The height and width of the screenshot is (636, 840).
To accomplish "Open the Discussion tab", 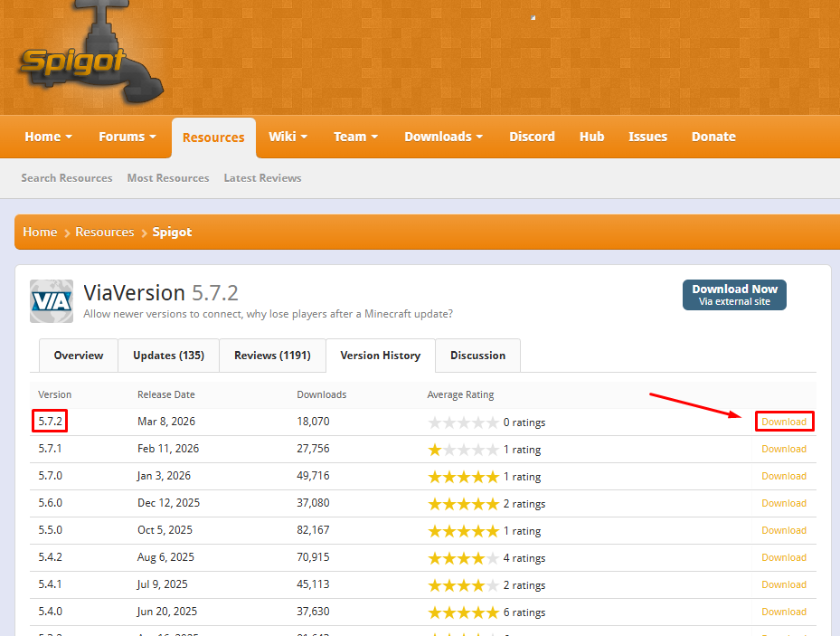I will pyautogui.click(x=477, y=356).
